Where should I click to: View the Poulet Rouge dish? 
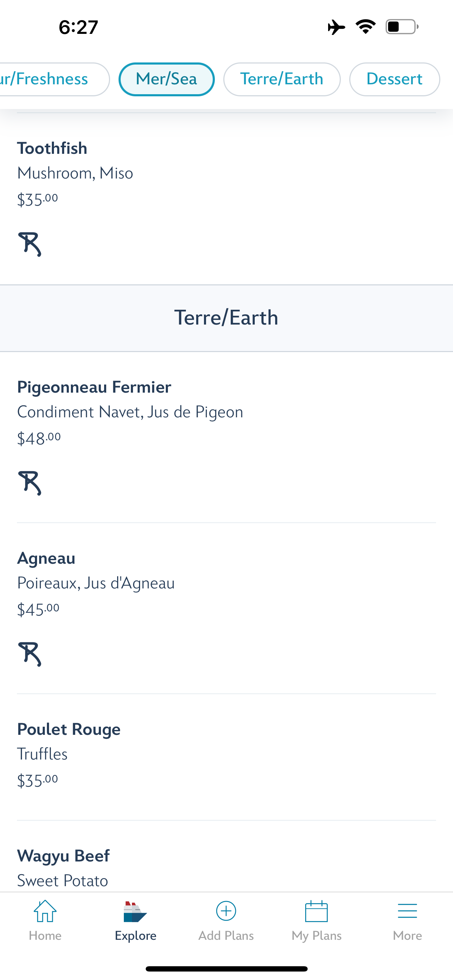tap(69, 729)
